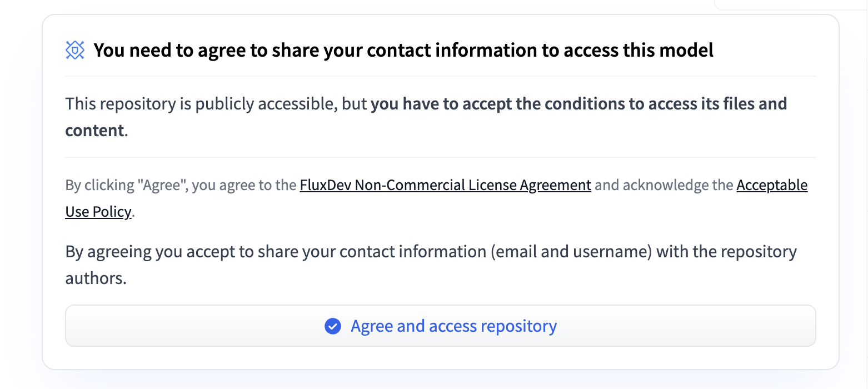Click the phrase "and acknowledge the" in the notice

pyautogui.click(x=664, y=185)
